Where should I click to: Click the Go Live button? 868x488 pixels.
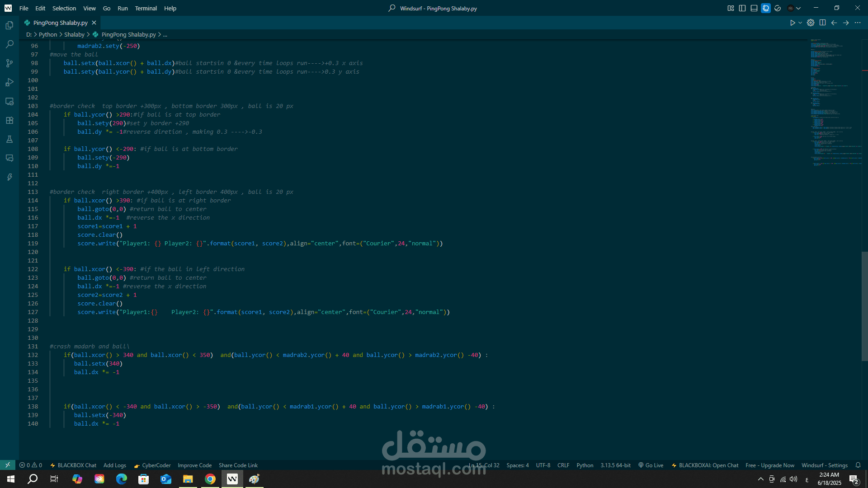(x=651, y=465)
